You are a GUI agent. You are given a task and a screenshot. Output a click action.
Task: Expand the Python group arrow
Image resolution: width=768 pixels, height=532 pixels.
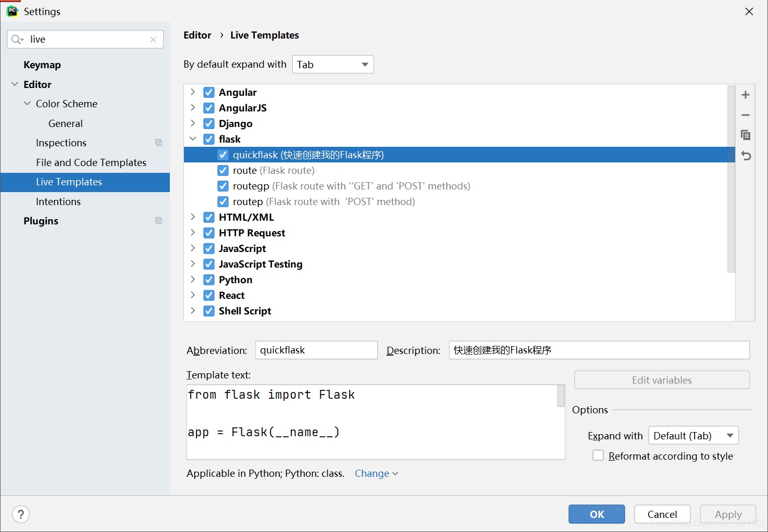point(193,280)
